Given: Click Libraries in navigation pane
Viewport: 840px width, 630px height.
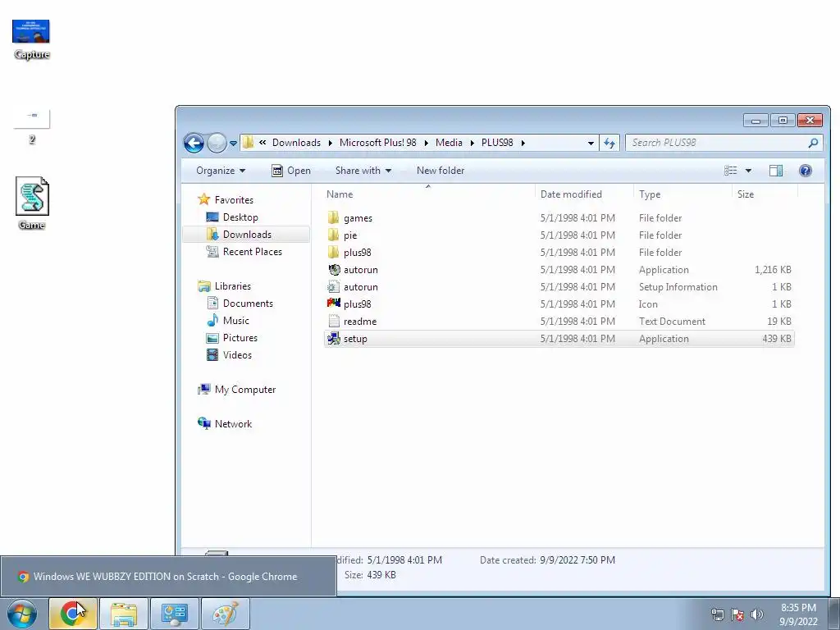Looking at the screenshot, I should click(232, 286).
